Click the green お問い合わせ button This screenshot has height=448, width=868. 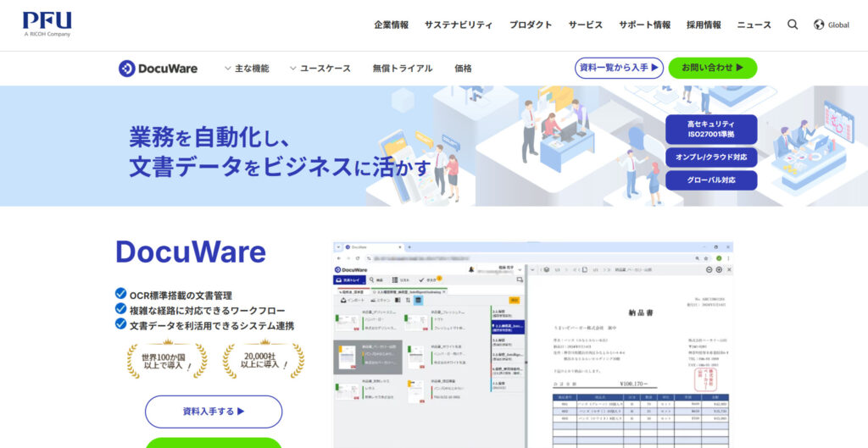point(712,68)
